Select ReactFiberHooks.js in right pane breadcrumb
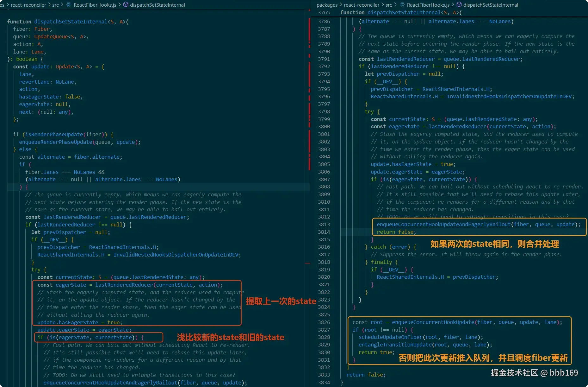Viewport: 588px width, 387px height. tap(428, 5)
